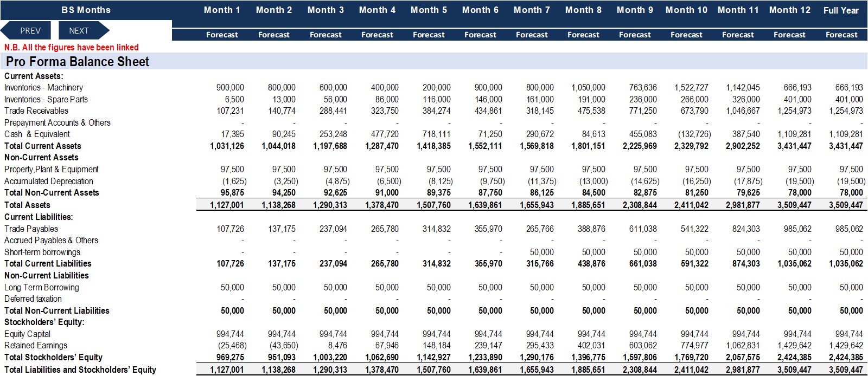Select the Retained Earnings row label
This screenshot has height=376, width=868.
click(35, 345)
